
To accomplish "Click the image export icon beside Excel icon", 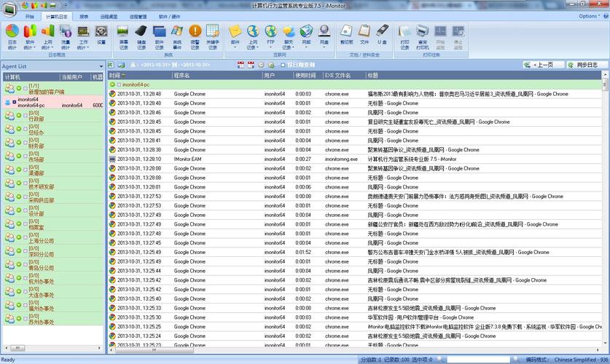I will (x=122, y=65).
